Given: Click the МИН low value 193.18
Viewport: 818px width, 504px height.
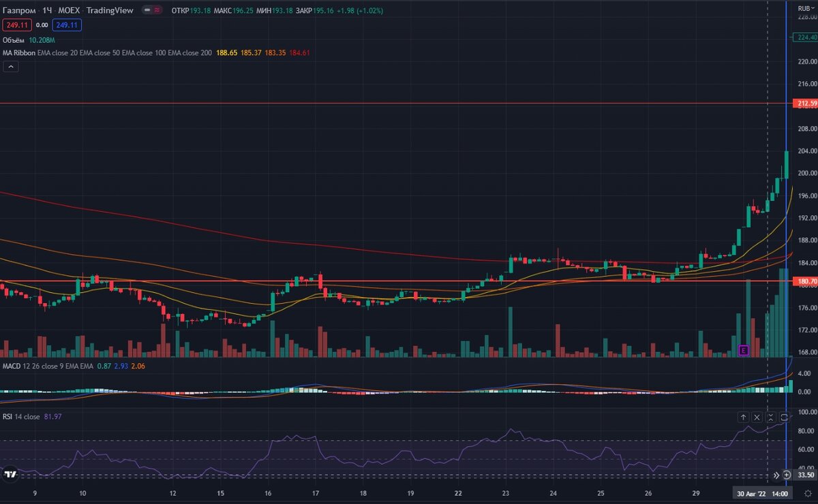Looking at the screenshot, I should [x=284, y=11].
